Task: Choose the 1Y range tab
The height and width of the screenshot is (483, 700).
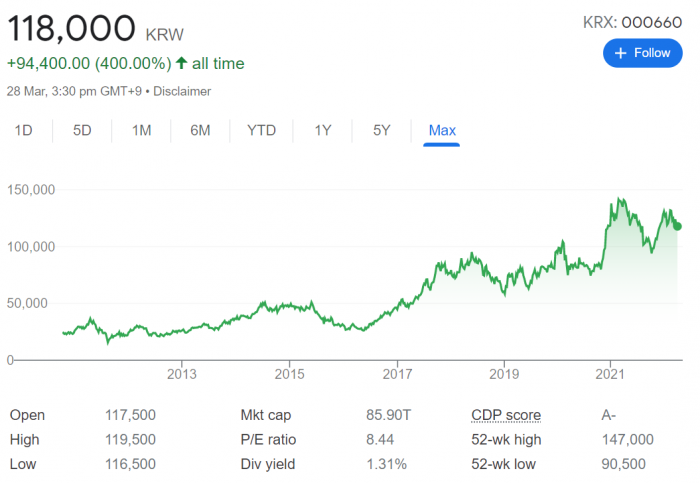Action: 323,130
